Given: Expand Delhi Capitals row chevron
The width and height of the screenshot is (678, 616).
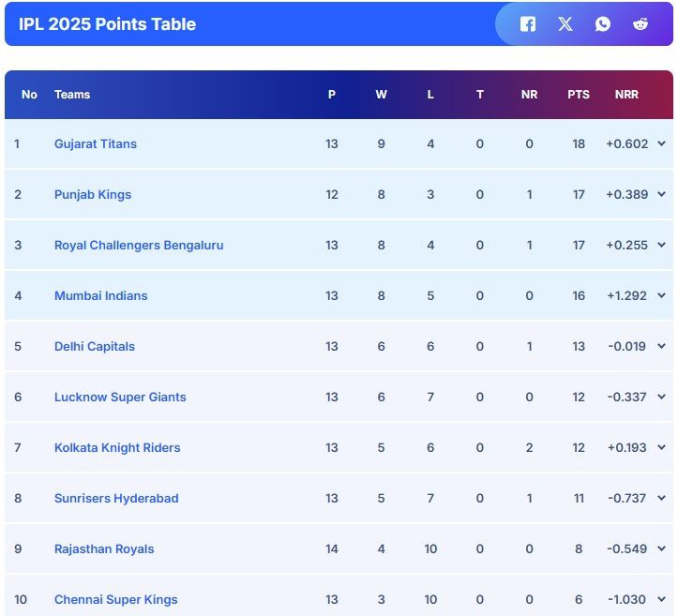Looking at the screenshot, I should tap(661, 346).
